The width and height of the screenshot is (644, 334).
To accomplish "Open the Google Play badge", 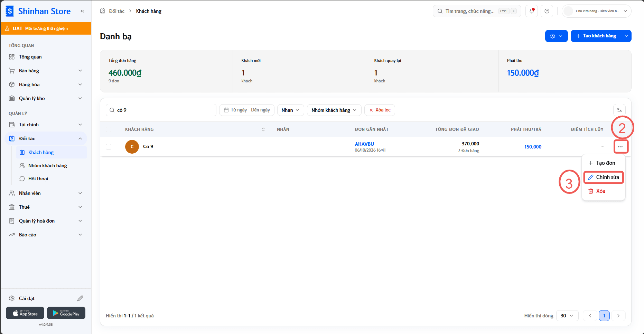I will (66, 313).
